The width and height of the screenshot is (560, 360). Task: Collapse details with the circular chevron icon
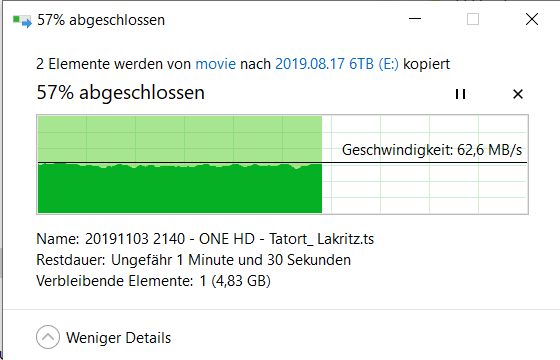48,337
